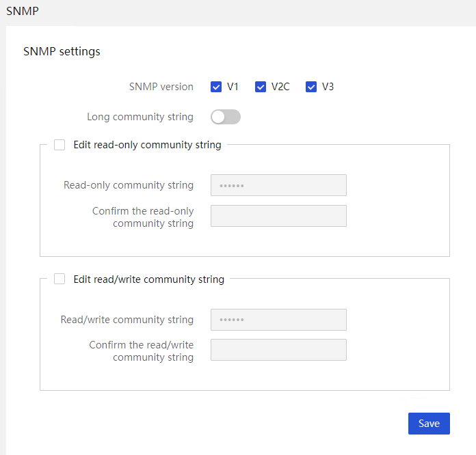Click the 'Edit read/write community string' label text
The height and width of the screenshot is (455, 476).
pos(149,279)
